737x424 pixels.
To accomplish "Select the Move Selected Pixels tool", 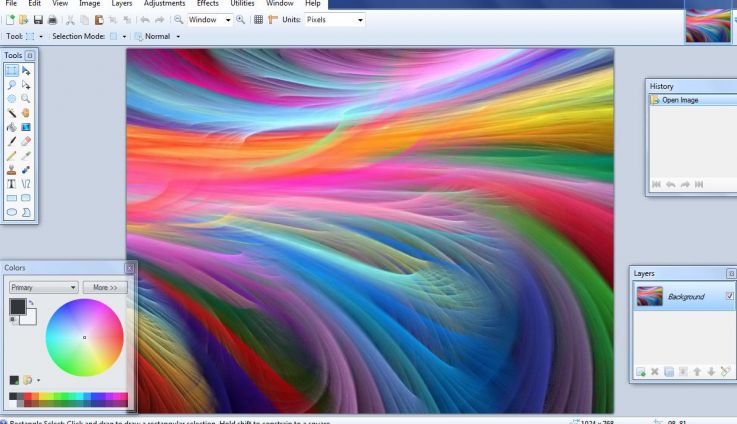I will click(26, 71).
